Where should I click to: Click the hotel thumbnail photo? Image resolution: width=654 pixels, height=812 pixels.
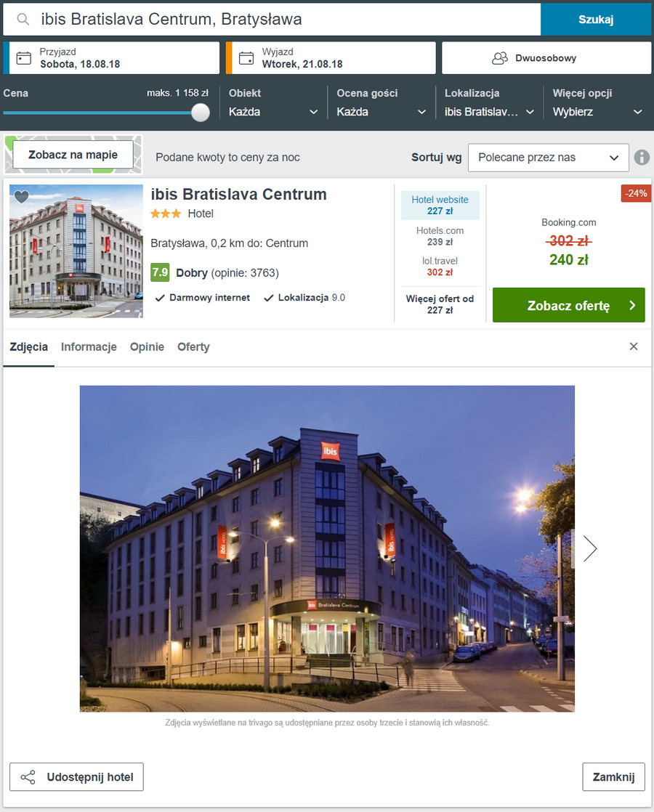(x=76, y=251)
